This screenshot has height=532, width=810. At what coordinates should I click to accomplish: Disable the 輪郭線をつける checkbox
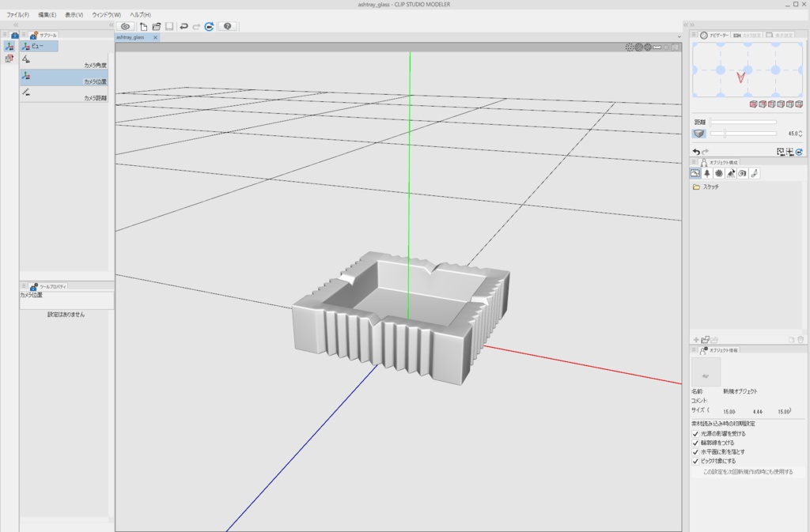click(696, 443)
